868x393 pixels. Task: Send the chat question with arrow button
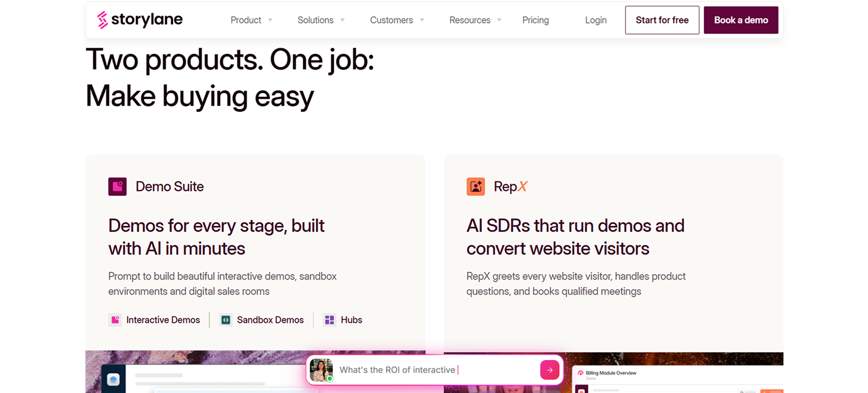click(x=550, y=370)
